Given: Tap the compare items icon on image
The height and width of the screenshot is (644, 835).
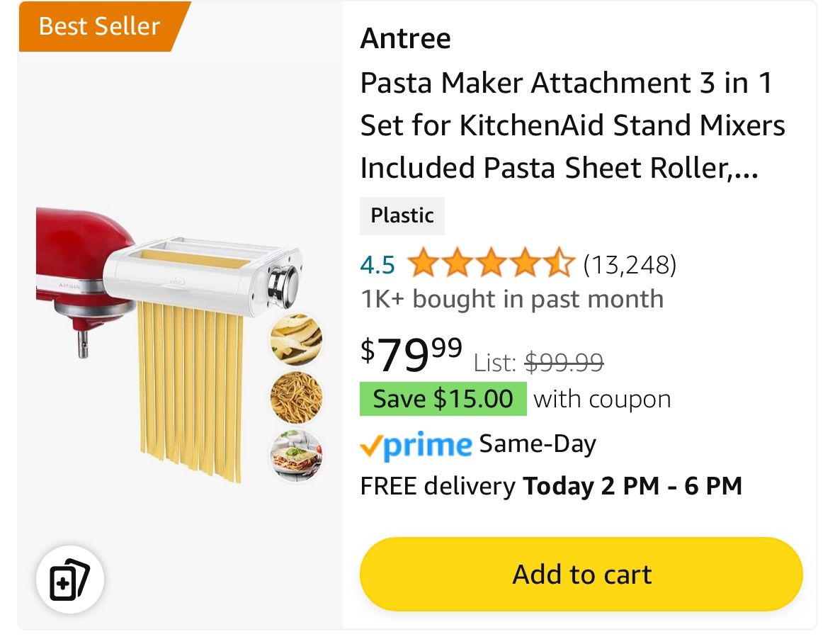Looking at the screenshot, I should 70,580.
